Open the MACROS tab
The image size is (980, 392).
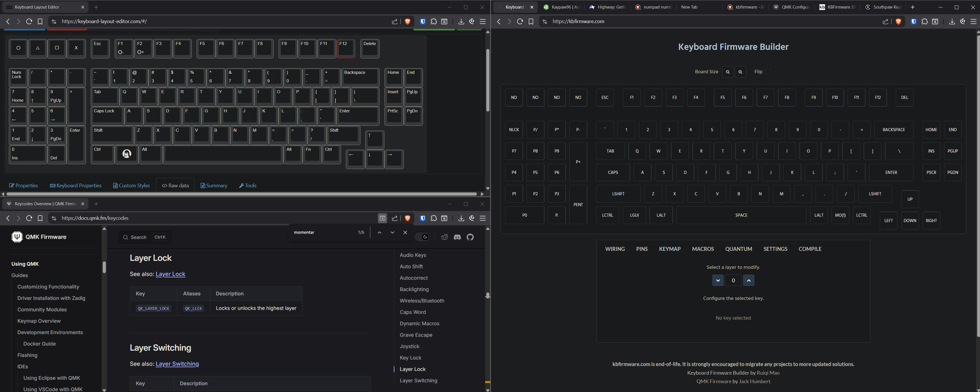pyautogui.click(x=703, y=249)
